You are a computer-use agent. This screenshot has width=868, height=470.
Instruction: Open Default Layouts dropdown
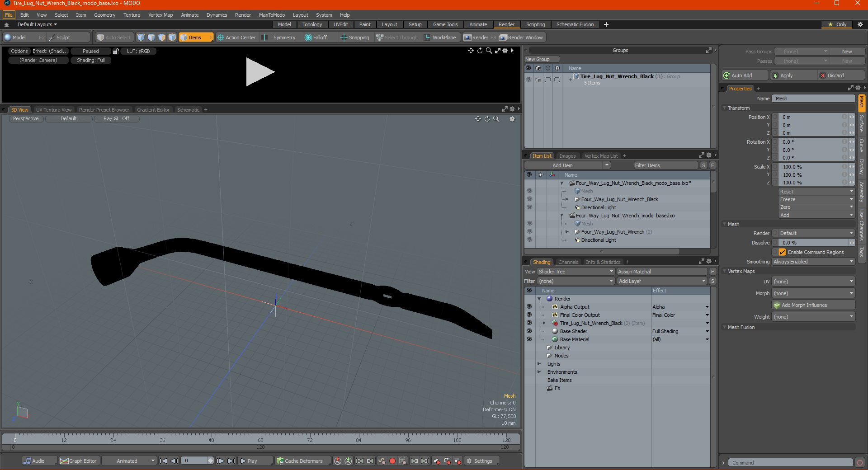(37, 24)
